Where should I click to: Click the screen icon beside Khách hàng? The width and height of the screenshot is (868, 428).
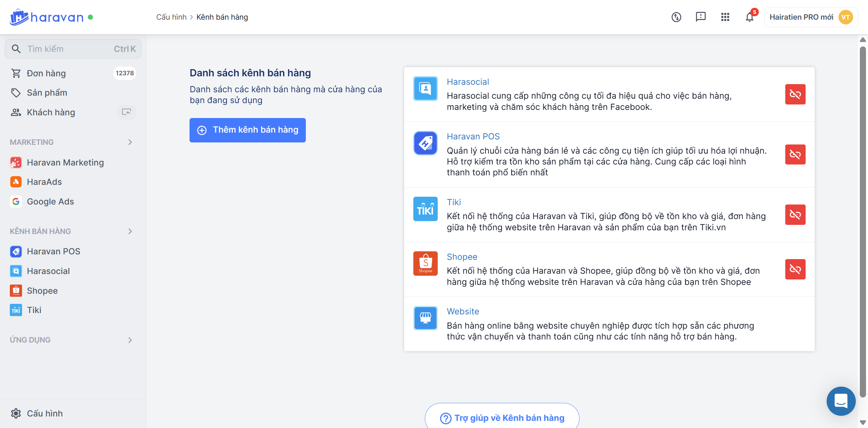[126, 112]
